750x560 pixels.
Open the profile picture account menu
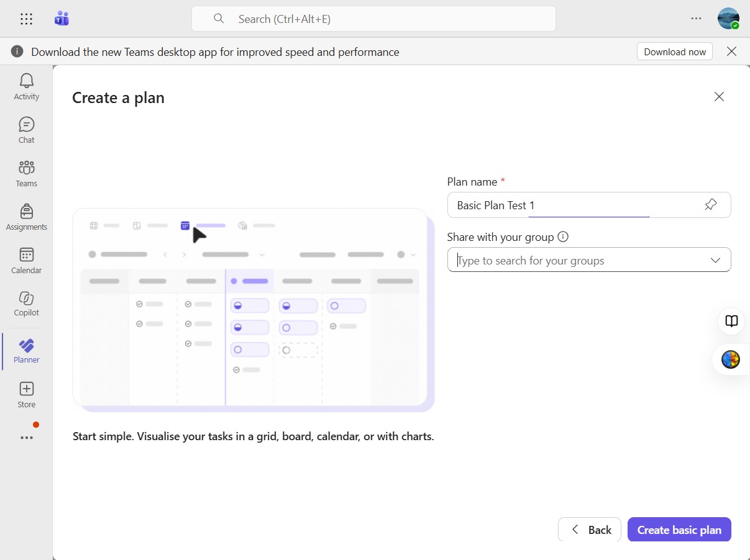coord(728,19)
